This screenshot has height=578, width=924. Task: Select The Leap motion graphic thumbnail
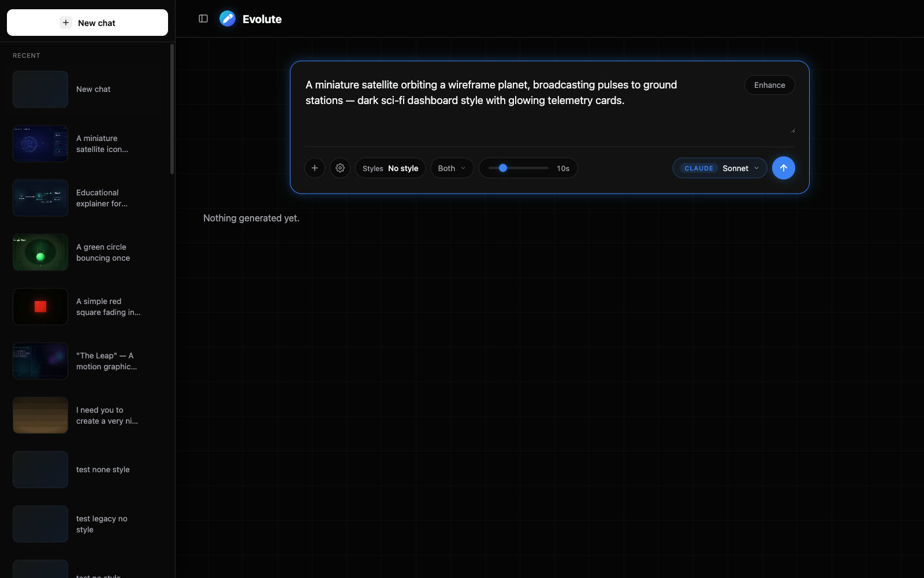tap(40, 361)
